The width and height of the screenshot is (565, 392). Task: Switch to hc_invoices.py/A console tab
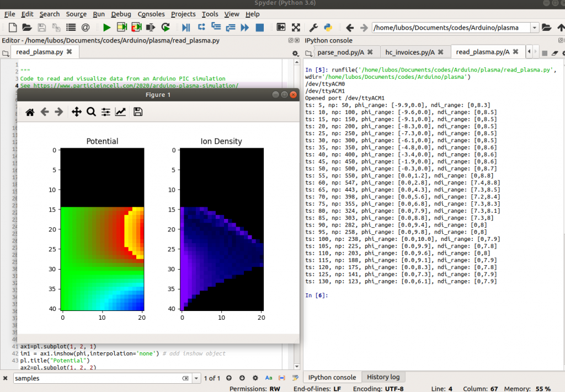click(410, 52)
